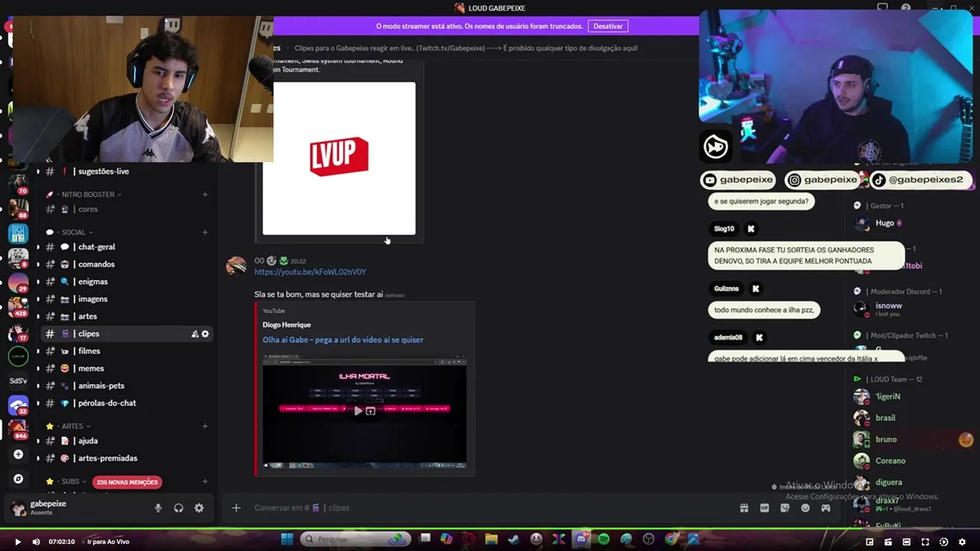
Task: Deafen audio with headphones icon
Action: click(178, 508)
